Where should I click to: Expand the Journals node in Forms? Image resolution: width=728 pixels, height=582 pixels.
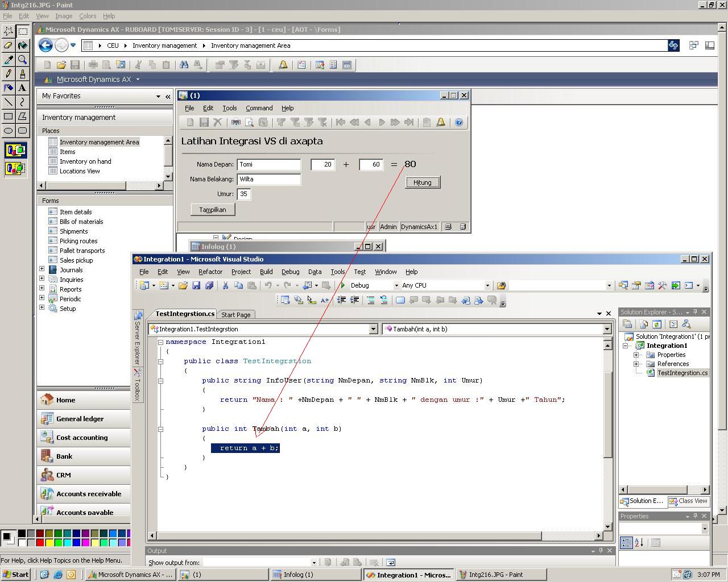coord(42,269)
